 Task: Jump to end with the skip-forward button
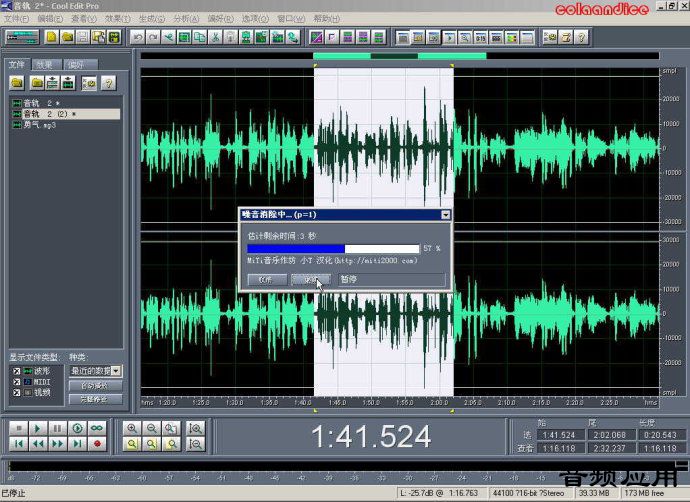tap(77, 443)
